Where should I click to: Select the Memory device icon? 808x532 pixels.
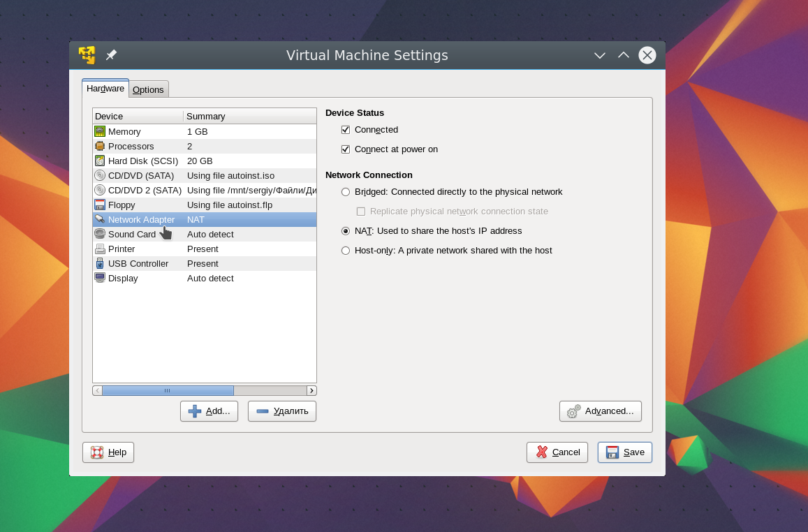click(x=100, y=131)
